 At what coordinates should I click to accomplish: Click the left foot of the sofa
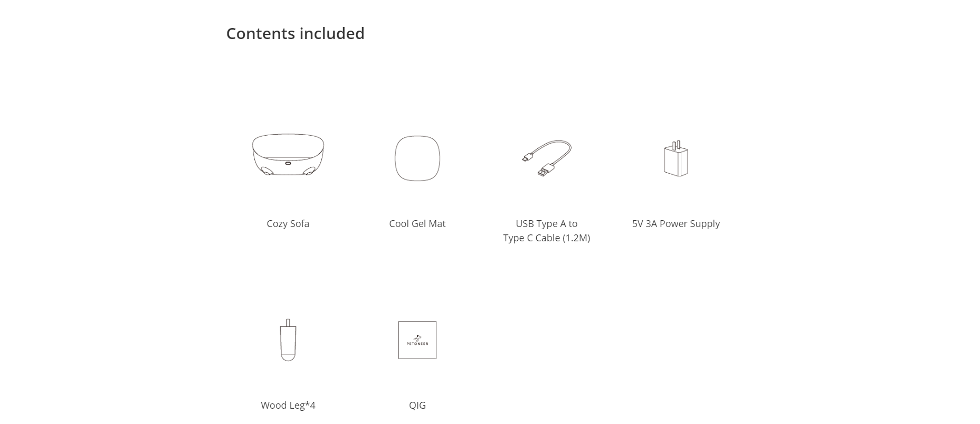[267, 171]
